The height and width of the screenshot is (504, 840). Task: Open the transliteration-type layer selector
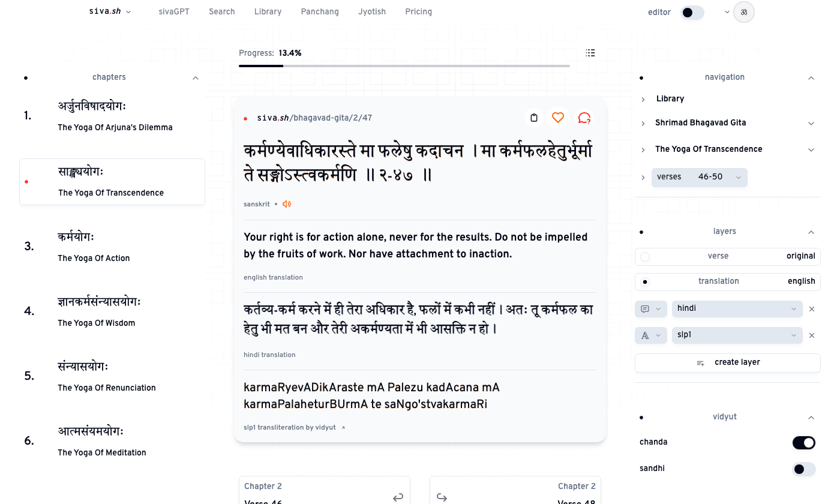(651, 335)
